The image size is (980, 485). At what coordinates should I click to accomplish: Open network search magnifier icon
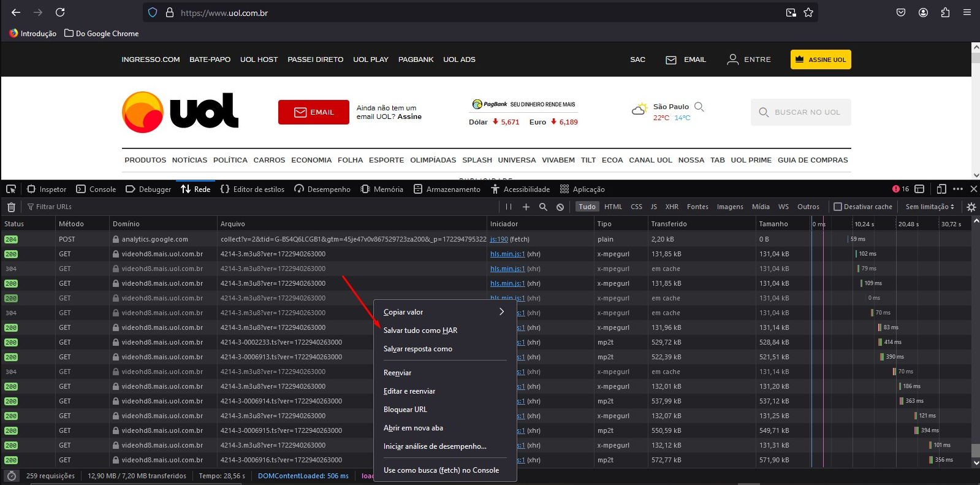[x=543, y=207]
